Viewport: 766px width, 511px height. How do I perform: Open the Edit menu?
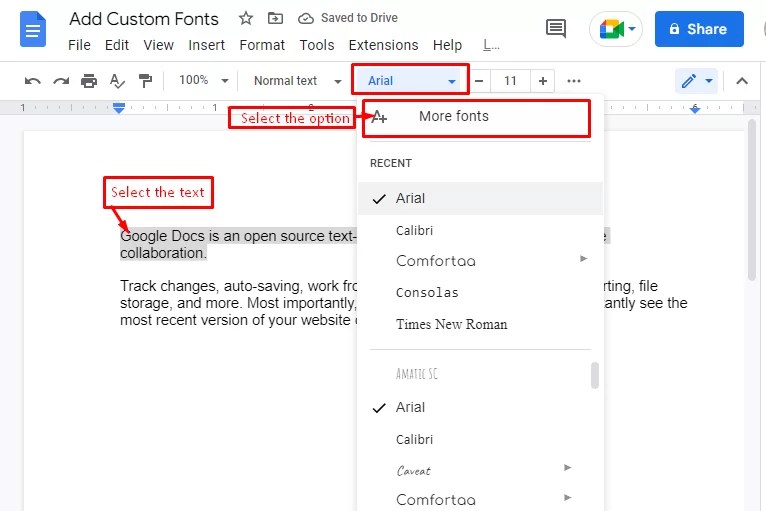(117, 45)
